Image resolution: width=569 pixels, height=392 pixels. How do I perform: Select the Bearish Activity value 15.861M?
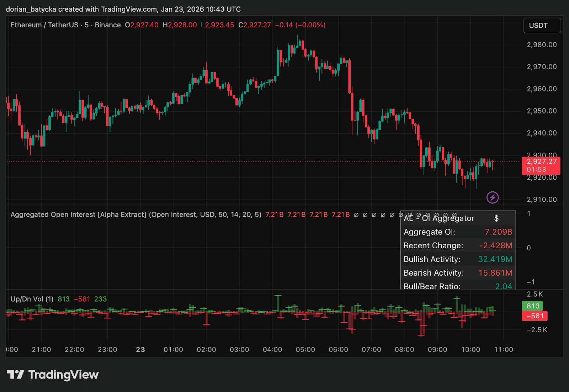[495, 273]
